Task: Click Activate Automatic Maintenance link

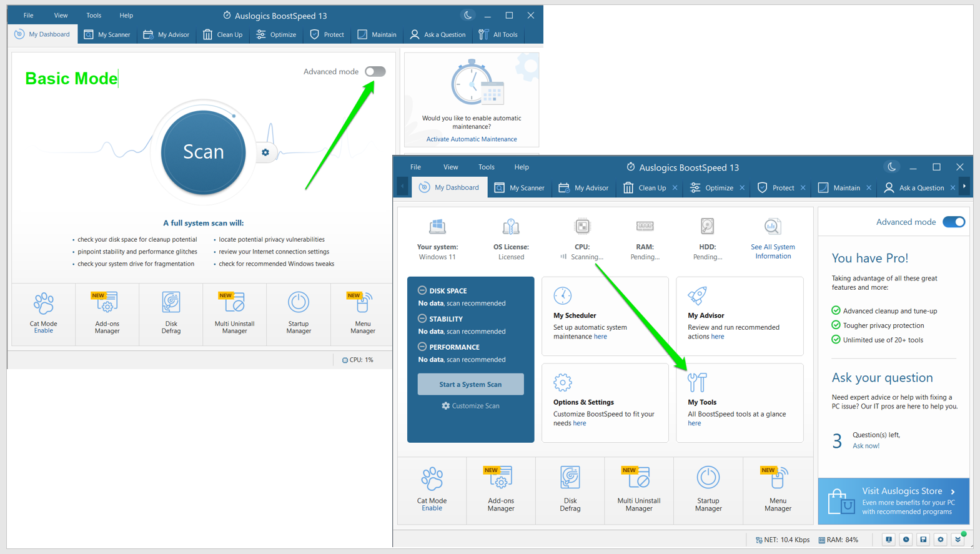Action: tap(472, 139)
